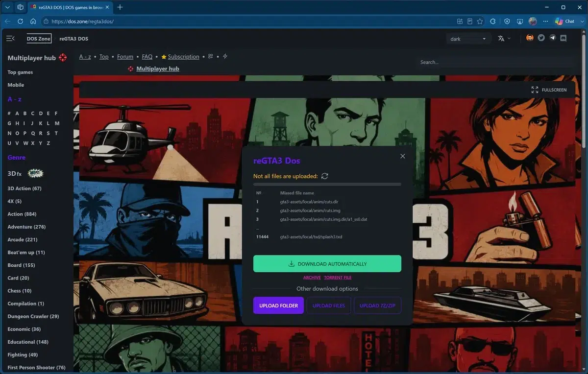Click DOWNLOAD AUTOMATICALLY button

coord(327,264)
